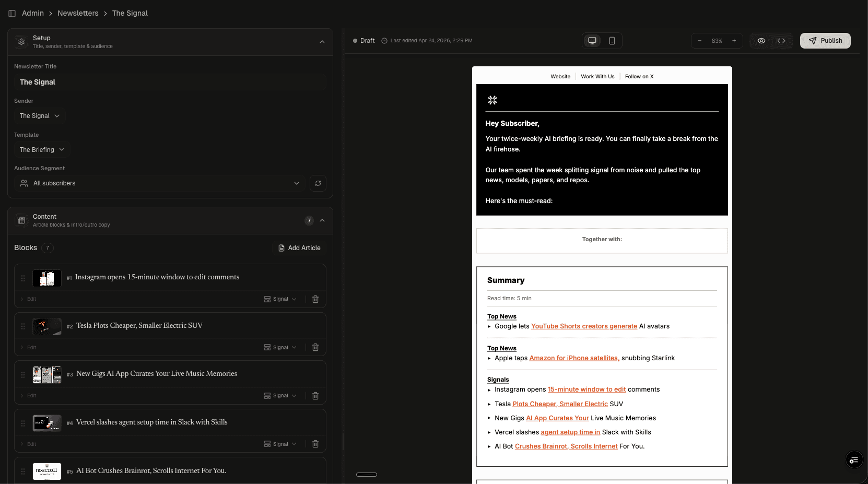Switch to HTML code view

(781, 40)
